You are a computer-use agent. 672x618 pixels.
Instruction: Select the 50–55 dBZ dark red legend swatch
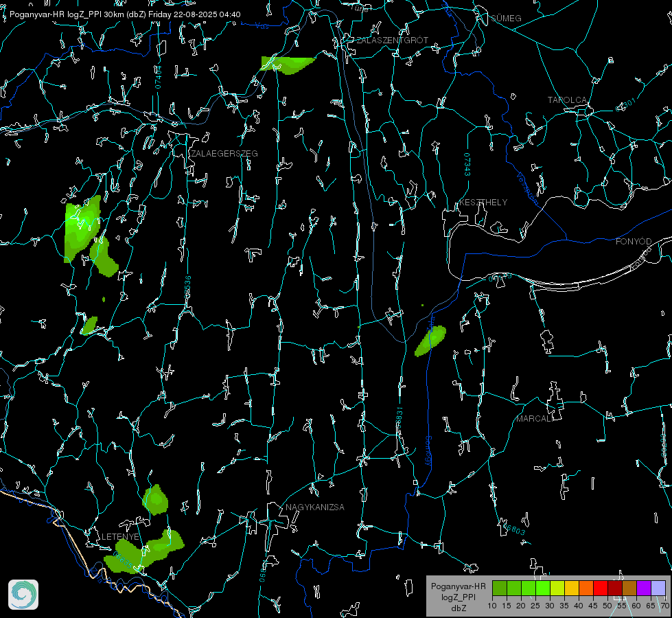tap(615, 588)
